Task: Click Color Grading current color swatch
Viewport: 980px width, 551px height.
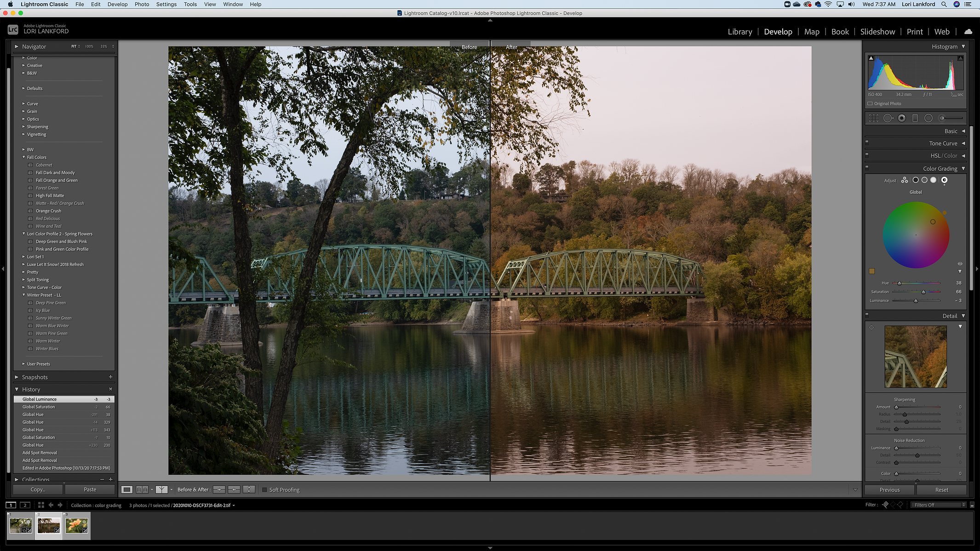Action: tap(871, 271)
